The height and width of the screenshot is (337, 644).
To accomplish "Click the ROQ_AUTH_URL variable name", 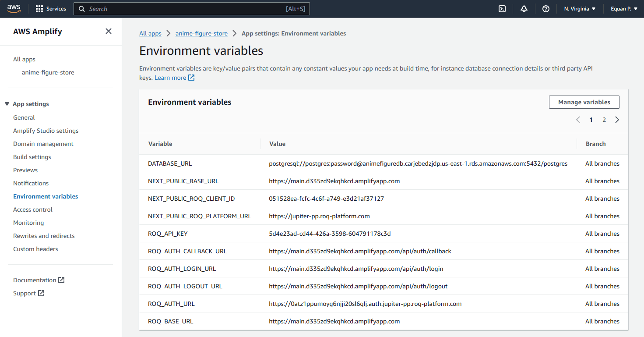I will tap(171, 304).
